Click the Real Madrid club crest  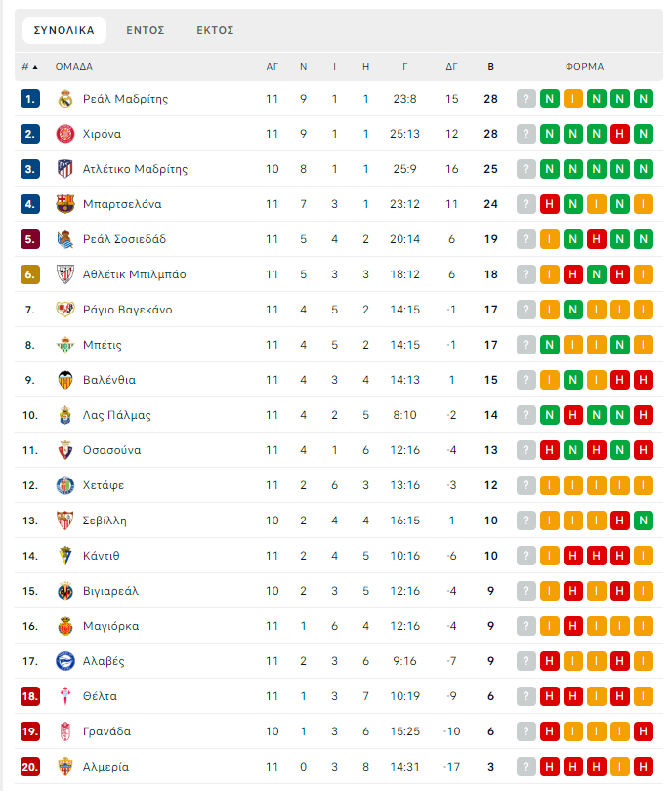tap(65, 99)
